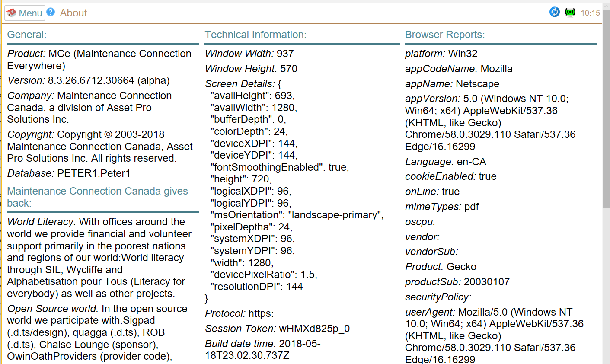Click the General section heading
The width and height of the screenshot is (610, 364).
[x=27, y=35]
